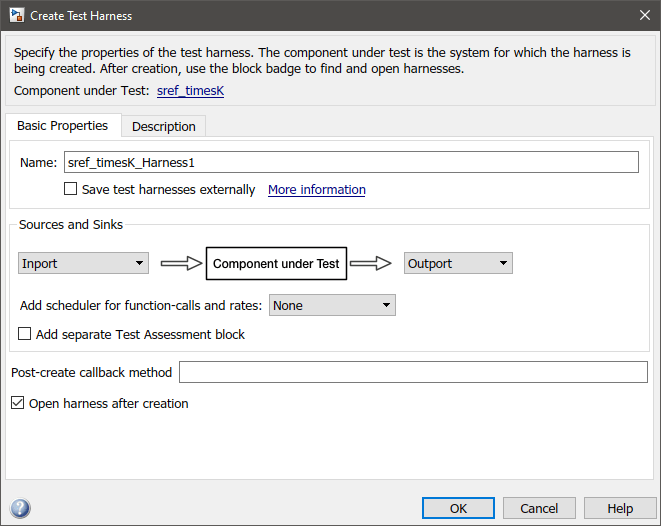The height and width of the screenshot is (526, 661).
Task: Click the blue help question mark icon
Action: (18, 508)
